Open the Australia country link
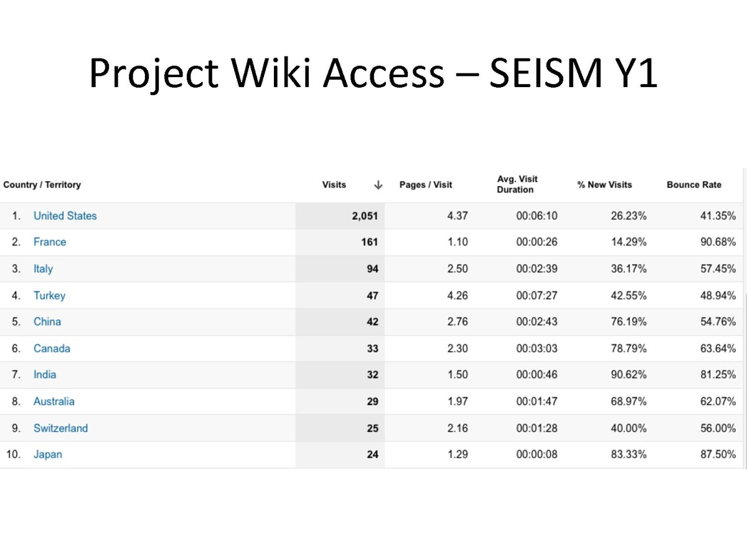 point(54,401)
